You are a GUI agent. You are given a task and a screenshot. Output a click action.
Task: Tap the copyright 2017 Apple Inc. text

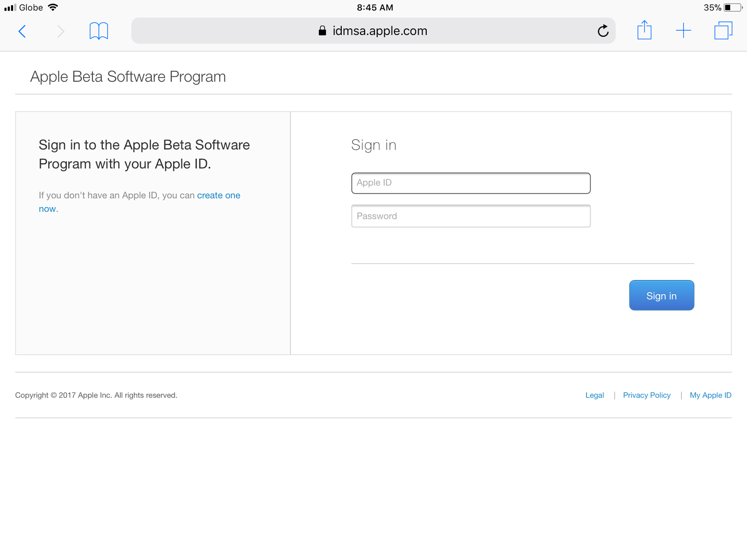[x=96, y=395]
